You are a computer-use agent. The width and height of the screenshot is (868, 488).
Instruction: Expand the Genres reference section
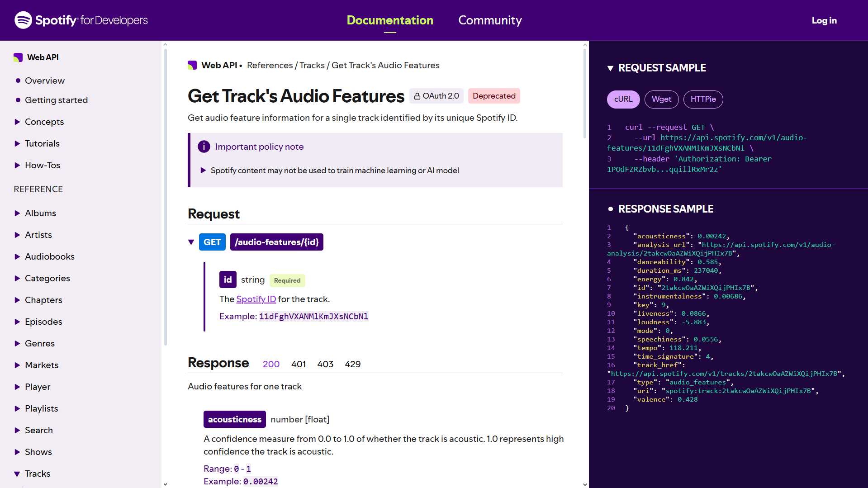tap(17, 343)
